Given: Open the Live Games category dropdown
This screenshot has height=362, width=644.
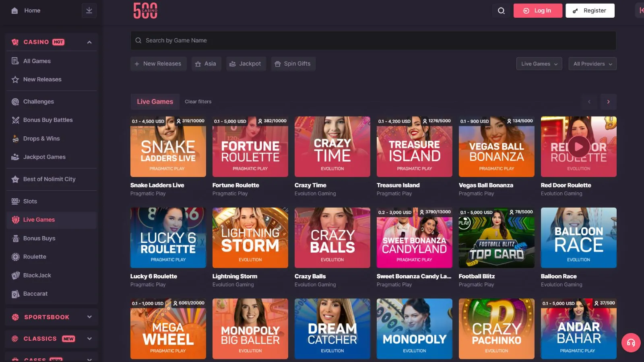Looking at the screenshot, I should (539, 64).
